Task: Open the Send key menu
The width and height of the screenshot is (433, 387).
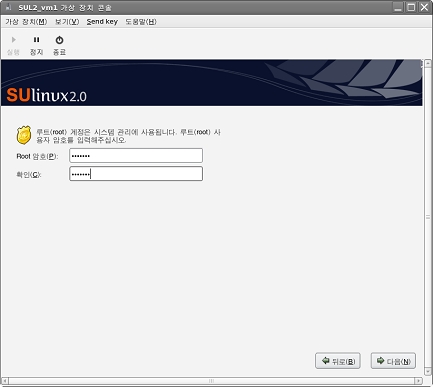Action: click(x=102, y=22)
